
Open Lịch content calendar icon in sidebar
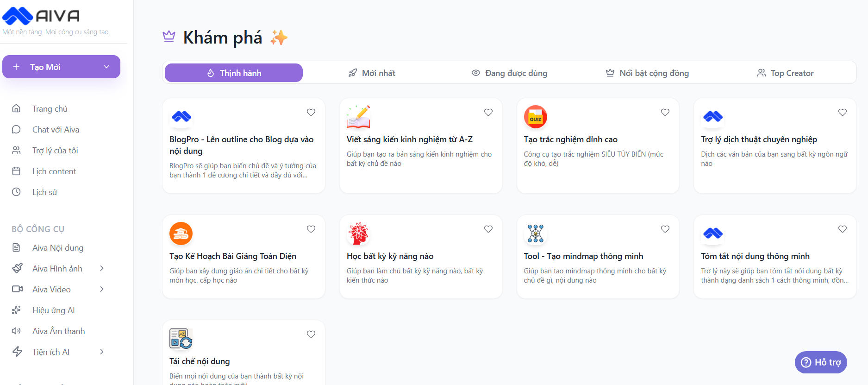(x=16, y=171)
